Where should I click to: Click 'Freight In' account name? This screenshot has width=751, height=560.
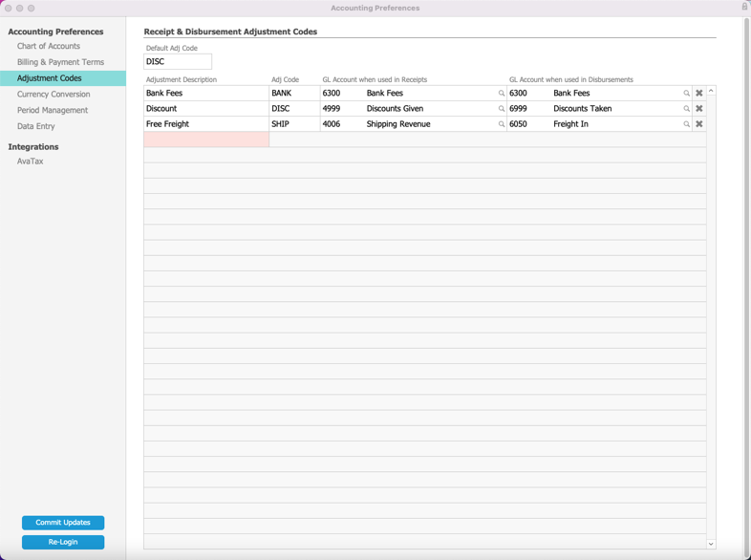(x=571, y=124)
